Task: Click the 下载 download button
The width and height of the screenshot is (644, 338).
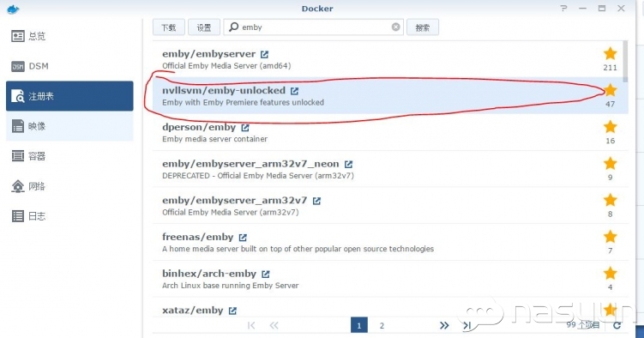Action: 169,27
